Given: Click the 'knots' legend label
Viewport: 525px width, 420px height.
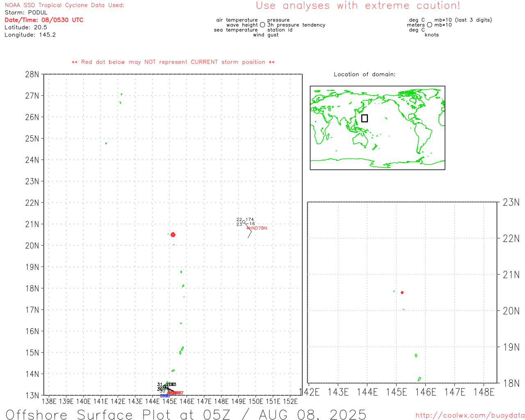Looking at the screenshot, I should pyautogui.click(x=432, y=34).
